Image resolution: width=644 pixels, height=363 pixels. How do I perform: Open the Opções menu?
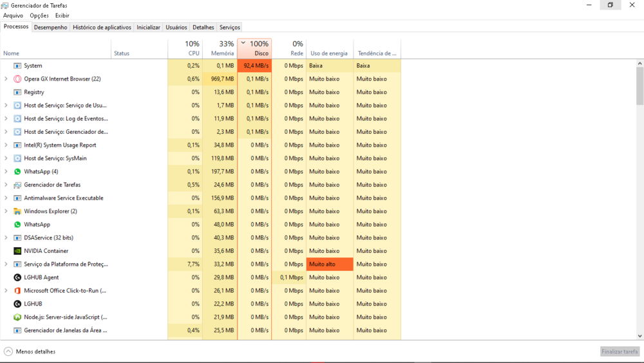pos(39,15)
